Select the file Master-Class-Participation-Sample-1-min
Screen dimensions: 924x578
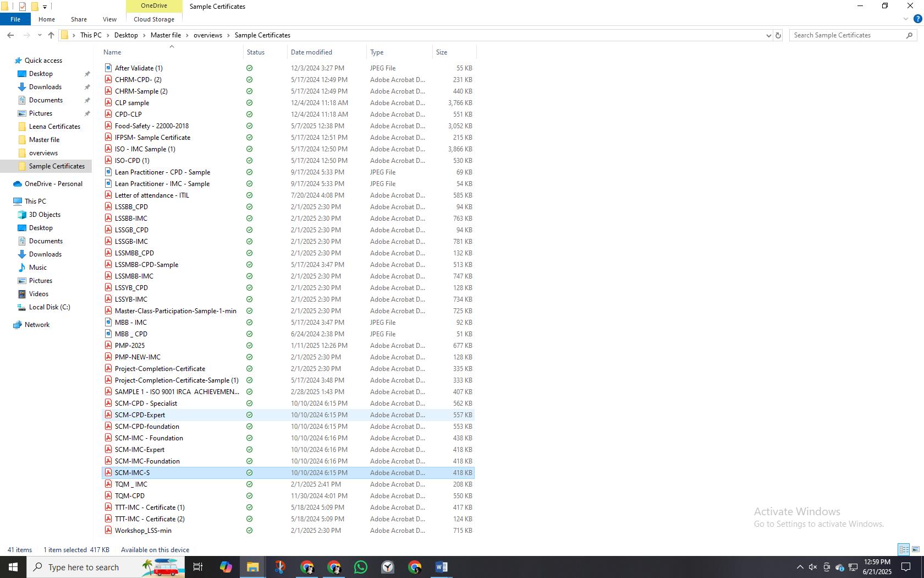coord(175,311)
